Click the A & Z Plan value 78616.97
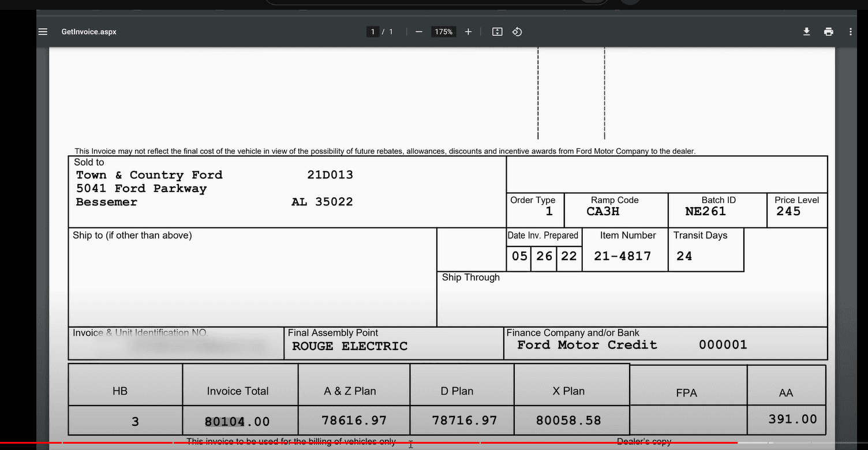Screen dimensions: 868x450 pyautogui.click(x=354, y=421)
